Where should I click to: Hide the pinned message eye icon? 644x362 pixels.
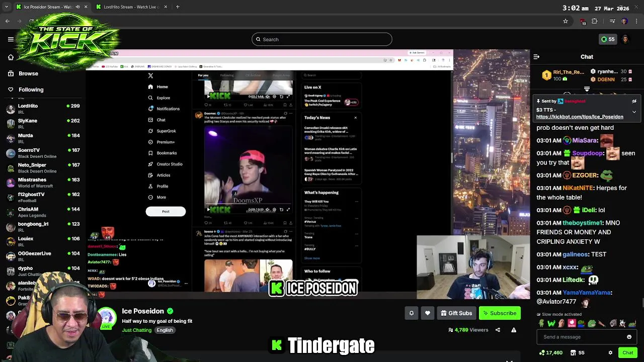pyautogui.click(x=634, y=101)
